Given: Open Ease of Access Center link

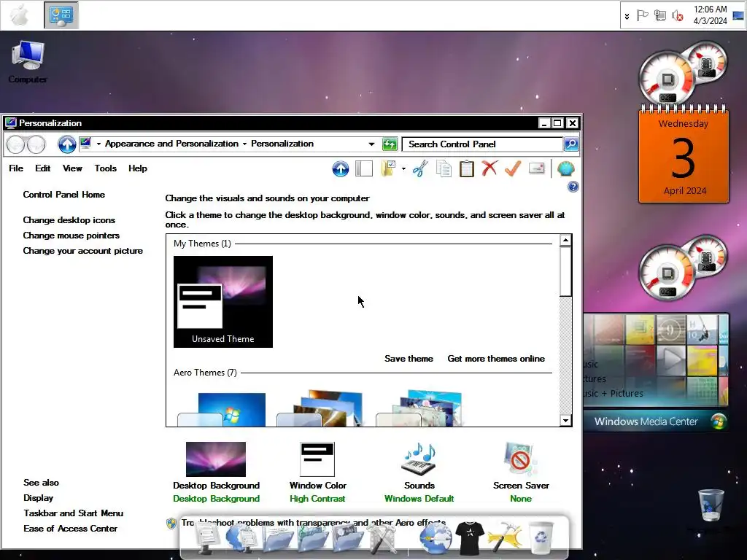Looking at the screenshot, I should [x=71, y=528].
